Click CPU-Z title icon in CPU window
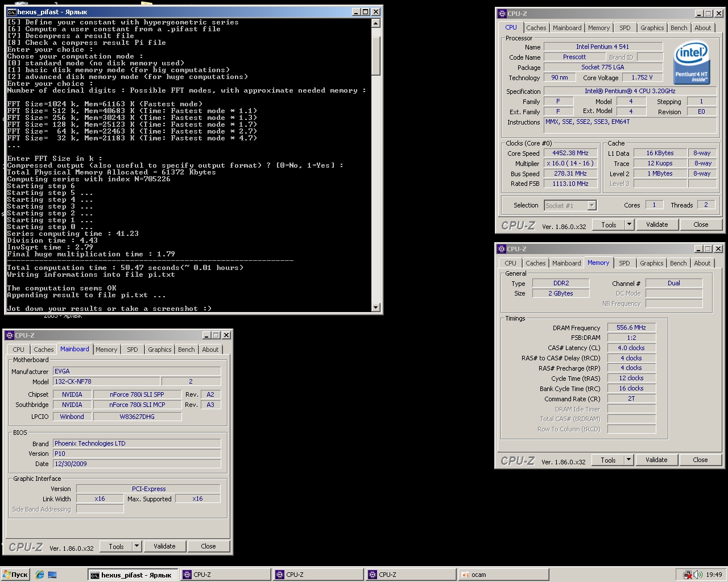The image size is (728, 582). pos(502,13)
